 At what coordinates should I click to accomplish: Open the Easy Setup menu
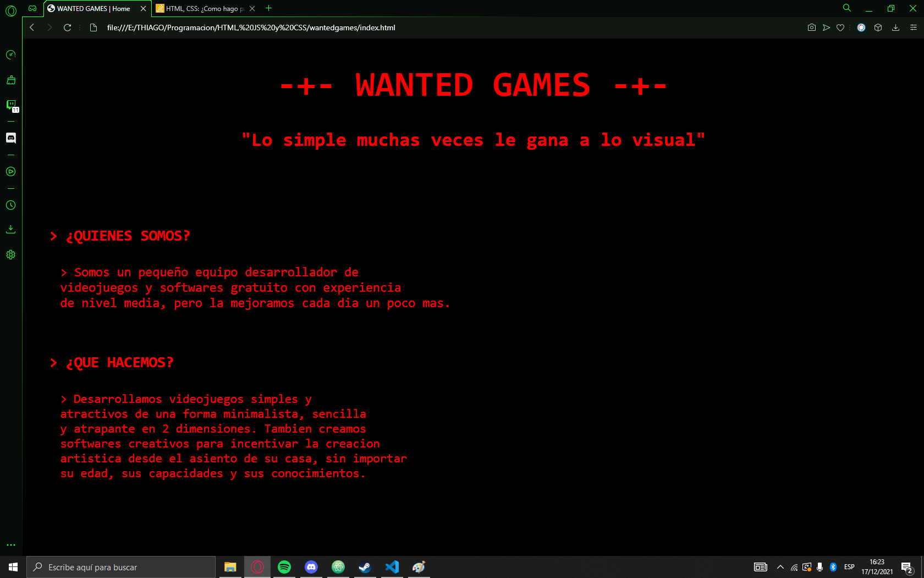click(x=913, y=28)
